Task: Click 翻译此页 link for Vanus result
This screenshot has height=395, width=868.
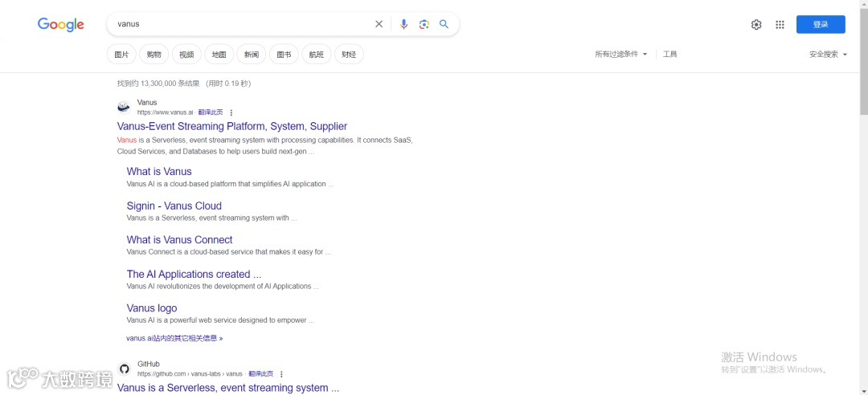Action: (211, 112)
